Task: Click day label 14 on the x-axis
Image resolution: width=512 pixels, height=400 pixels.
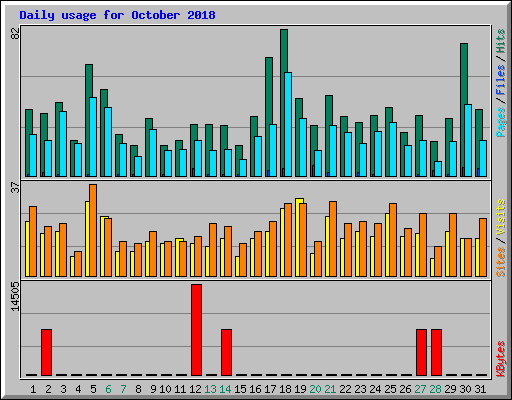Action: coord(225,389)
